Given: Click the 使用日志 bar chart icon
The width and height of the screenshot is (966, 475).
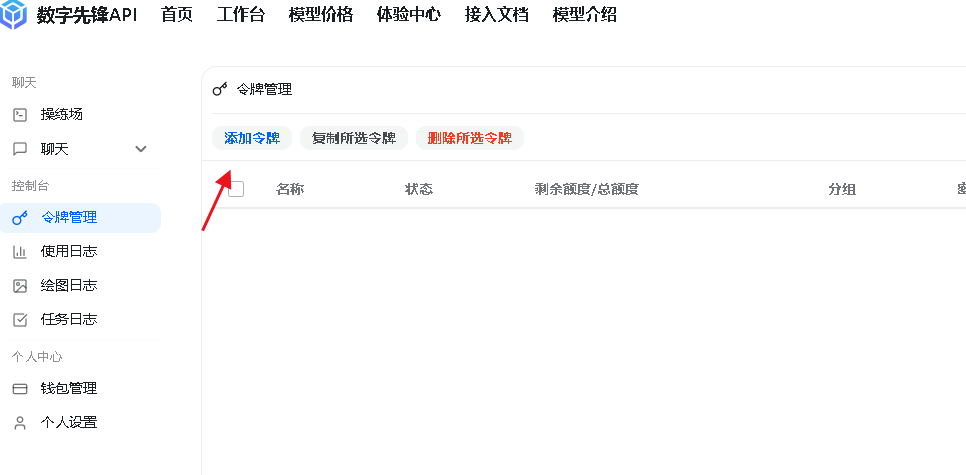Looking at the screenshot, I should click(20, 252).
